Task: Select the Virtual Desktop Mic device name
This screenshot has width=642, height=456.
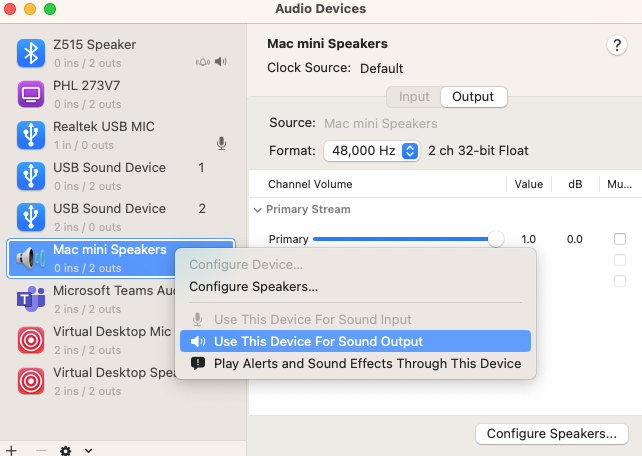Action: pos(112,332)
